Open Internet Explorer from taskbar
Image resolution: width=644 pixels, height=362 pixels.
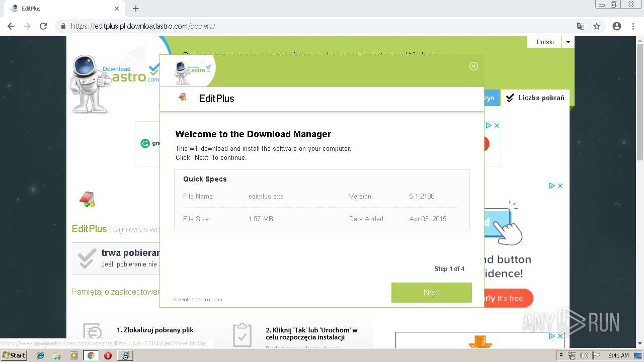point(40,355)
